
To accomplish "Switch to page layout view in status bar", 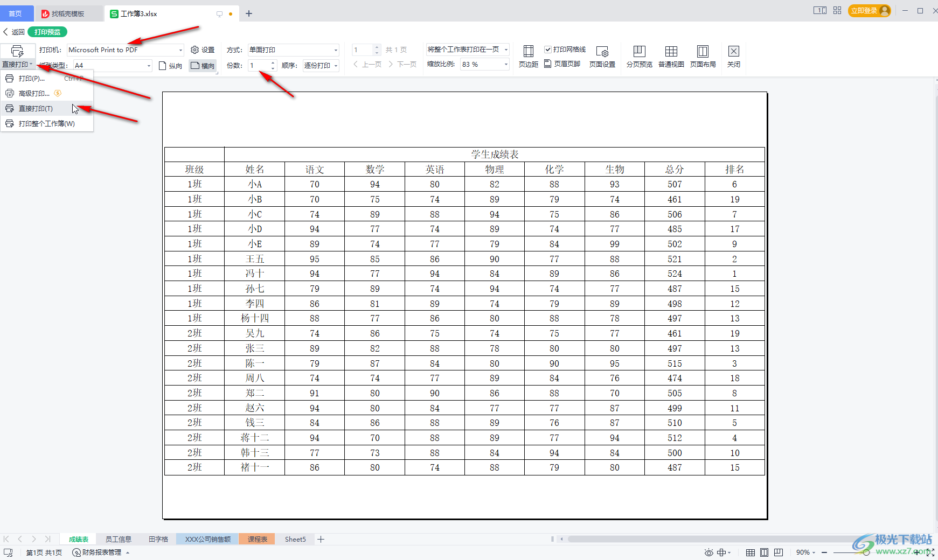I will 765,552.
